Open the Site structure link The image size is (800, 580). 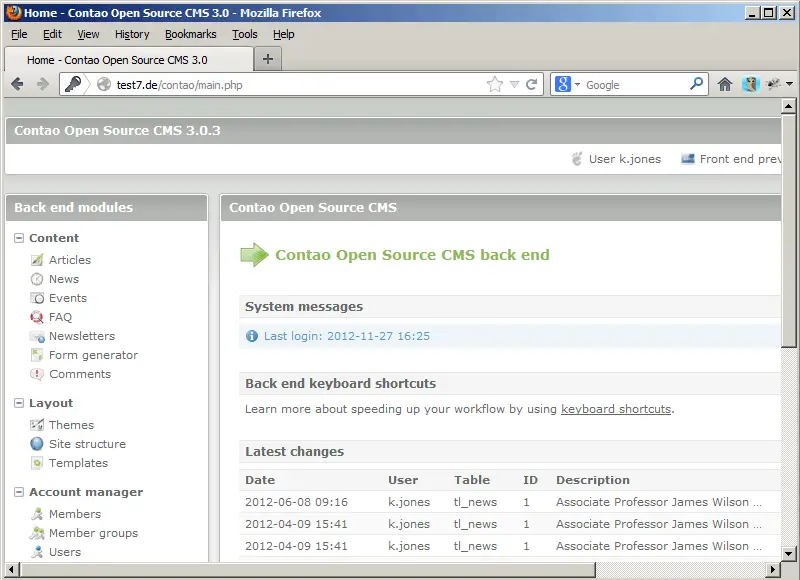pyautogui.click(x=87, y=444)
